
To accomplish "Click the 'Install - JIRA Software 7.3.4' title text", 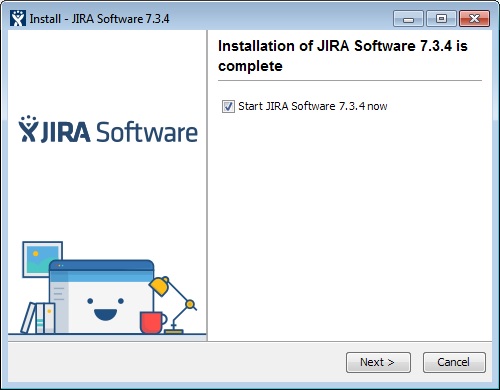I will coord(99,19).
